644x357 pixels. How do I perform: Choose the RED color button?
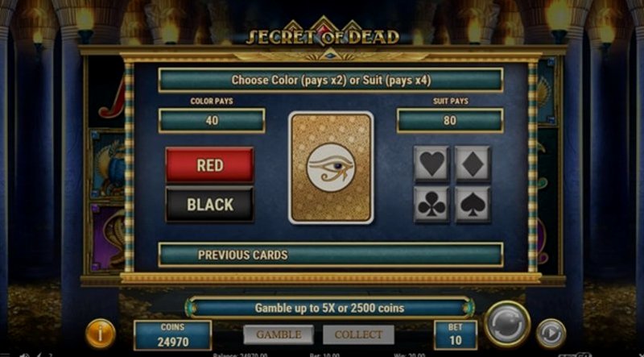(210, 165)
